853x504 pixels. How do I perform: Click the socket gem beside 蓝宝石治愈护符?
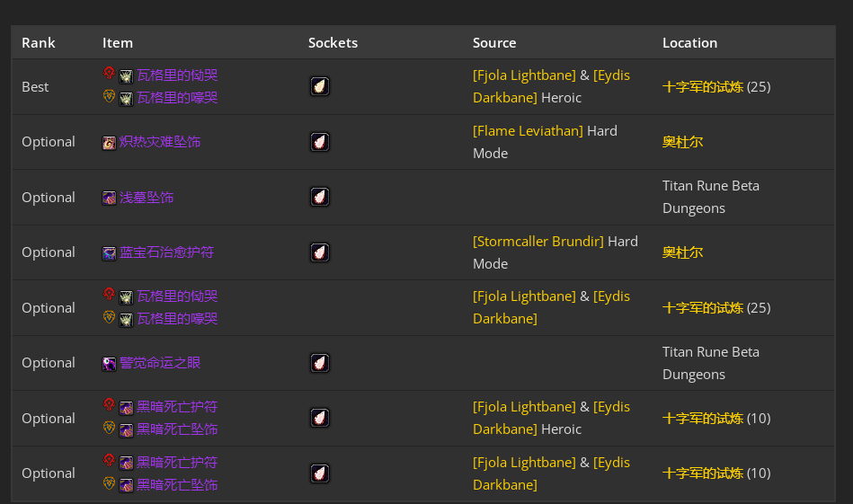(320, 252)
